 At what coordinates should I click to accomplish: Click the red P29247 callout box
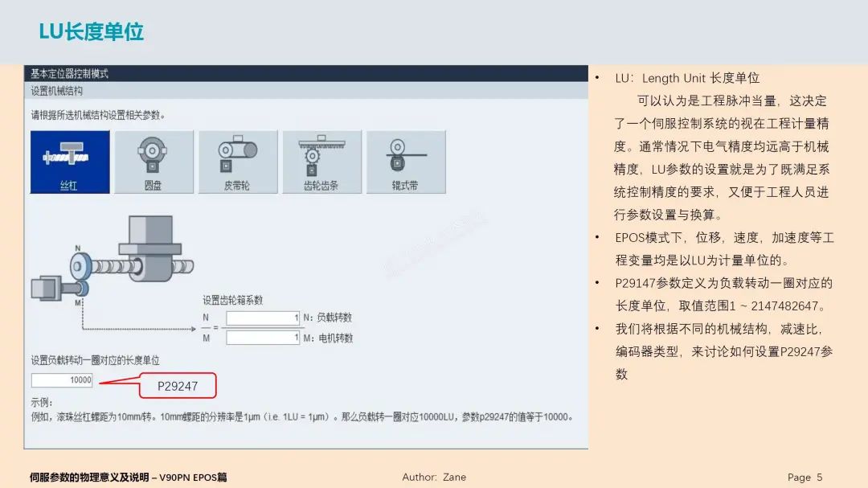tap(178, 386)
